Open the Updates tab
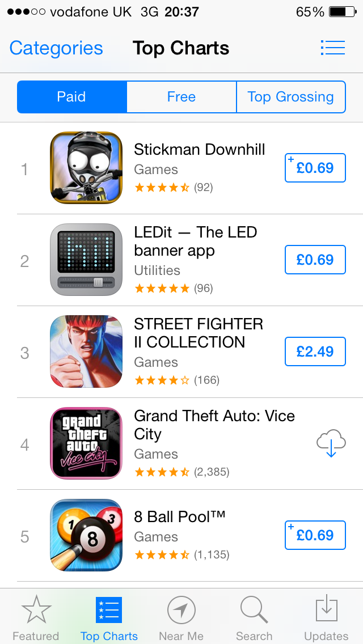Viewport: 363px width, 644px height. click(x=326, y=618)
